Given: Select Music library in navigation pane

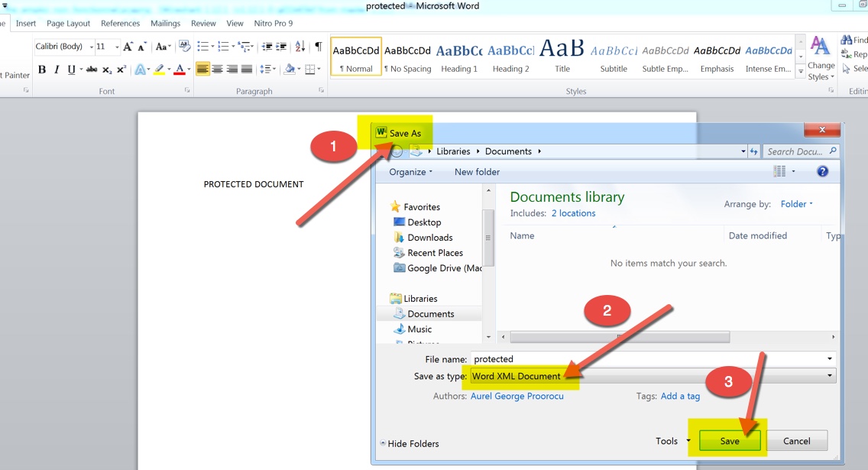Looking at the screenshot, I should [x=413, y=329].
